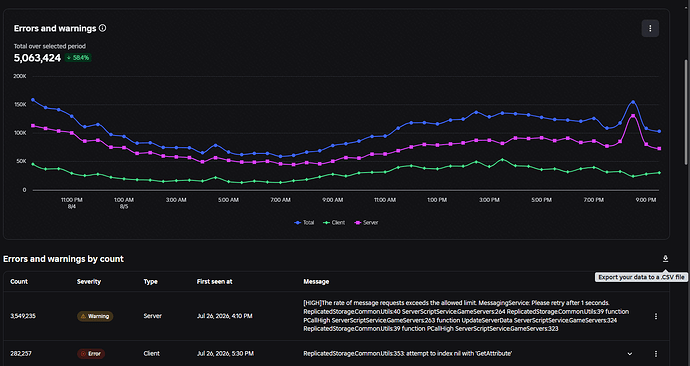Click the Jul 26, 2026, 5:30 PM cell
Viewport: 690px width, 366px height.
[225, 354]
